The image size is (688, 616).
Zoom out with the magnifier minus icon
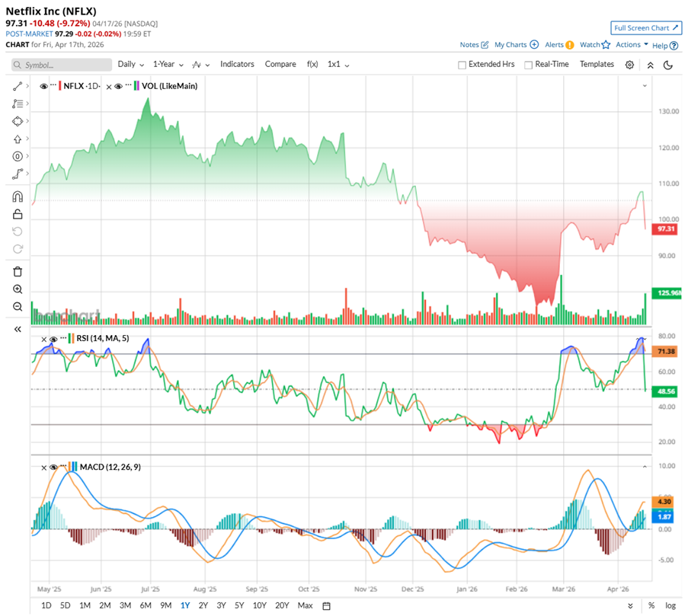[x=18, y=307]
